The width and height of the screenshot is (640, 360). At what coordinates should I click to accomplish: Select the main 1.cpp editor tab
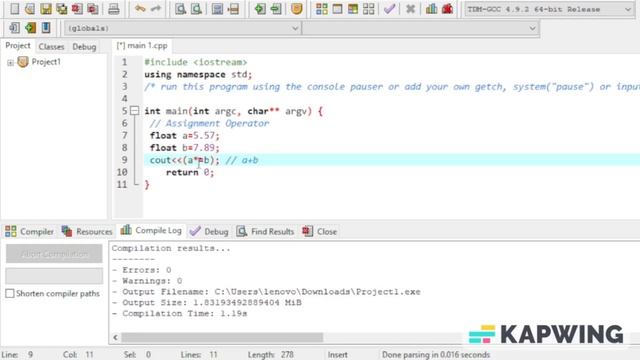[x=142, y=46]
